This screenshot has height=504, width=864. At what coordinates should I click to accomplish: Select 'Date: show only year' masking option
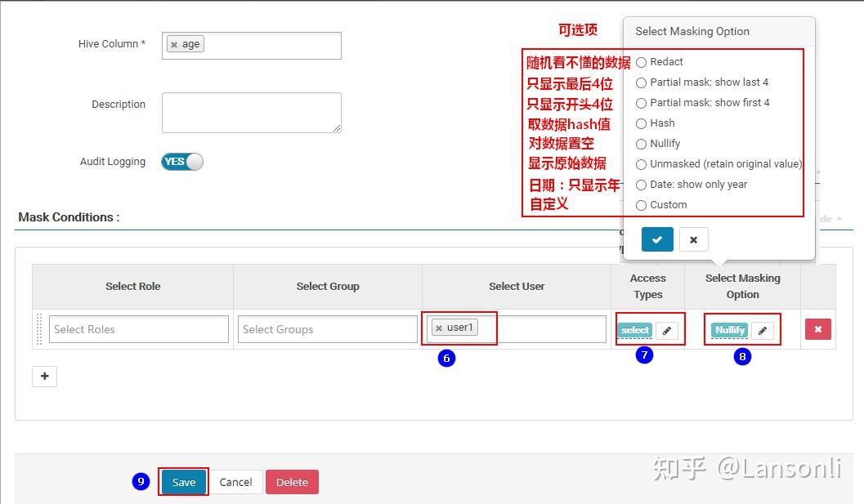(x=641, y=184)
